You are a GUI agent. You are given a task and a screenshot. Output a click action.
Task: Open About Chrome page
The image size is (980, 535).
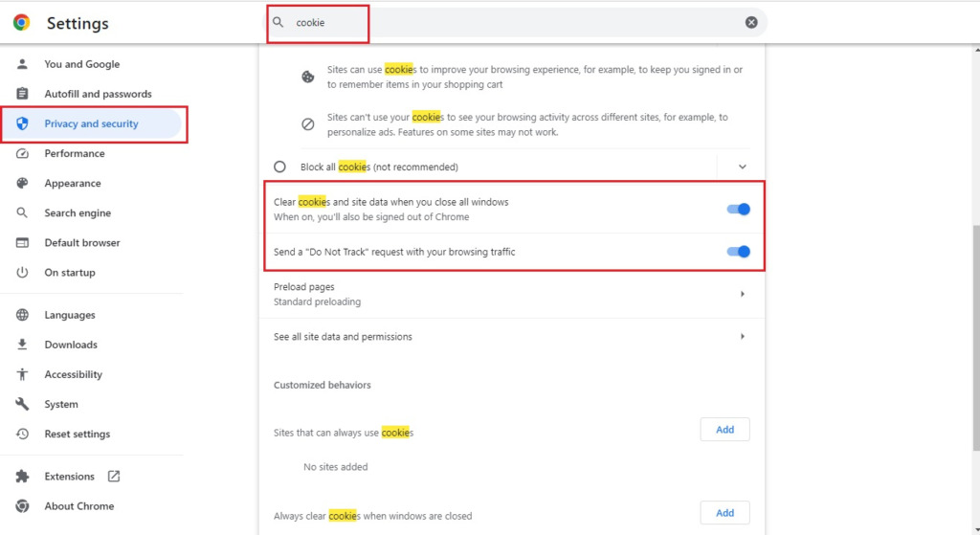point(78,506)
